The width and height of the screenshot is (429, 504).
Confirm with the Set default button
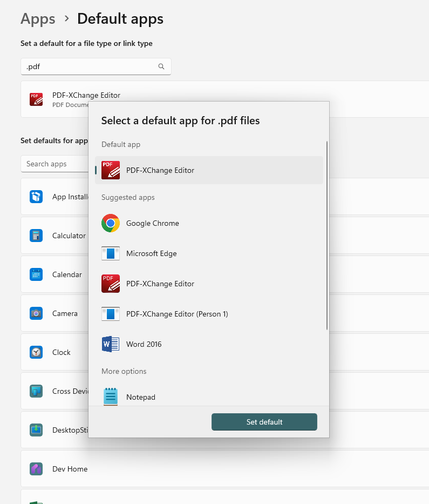[x=264, y=422]
